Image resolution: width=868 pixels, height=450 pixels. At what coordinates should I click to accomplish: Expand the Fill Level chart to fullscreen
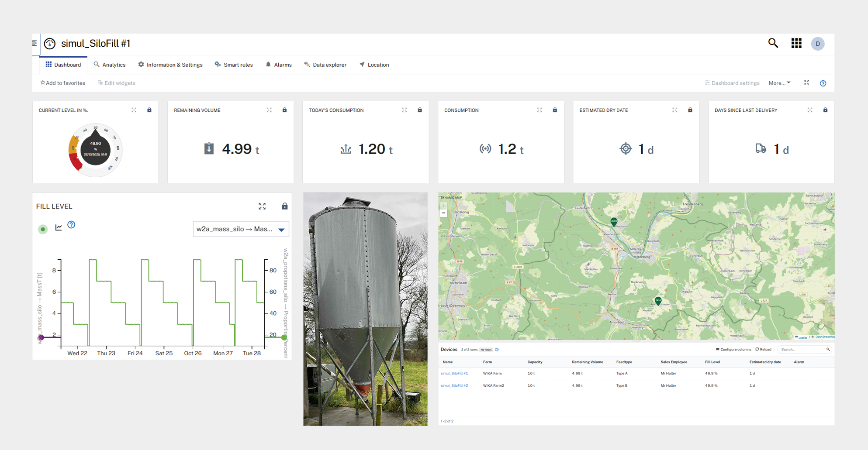262,206
